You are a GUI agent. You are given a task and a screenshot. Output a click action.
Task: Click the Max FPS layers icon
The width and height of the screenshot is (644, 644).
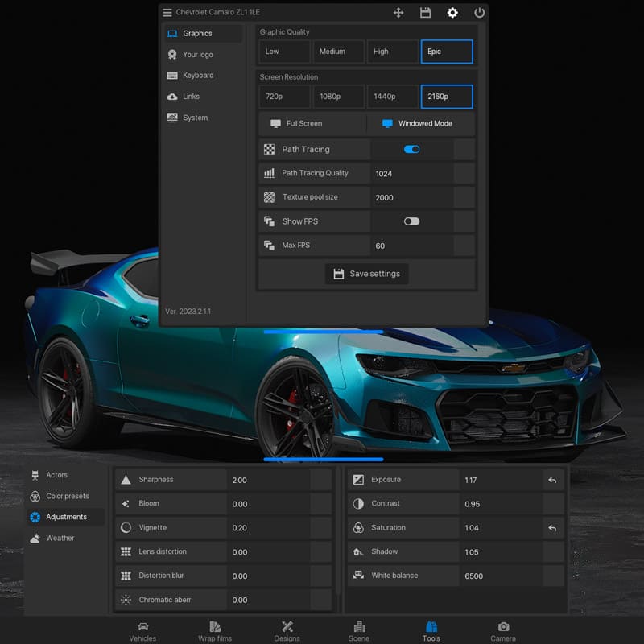(x=269, y=246)
